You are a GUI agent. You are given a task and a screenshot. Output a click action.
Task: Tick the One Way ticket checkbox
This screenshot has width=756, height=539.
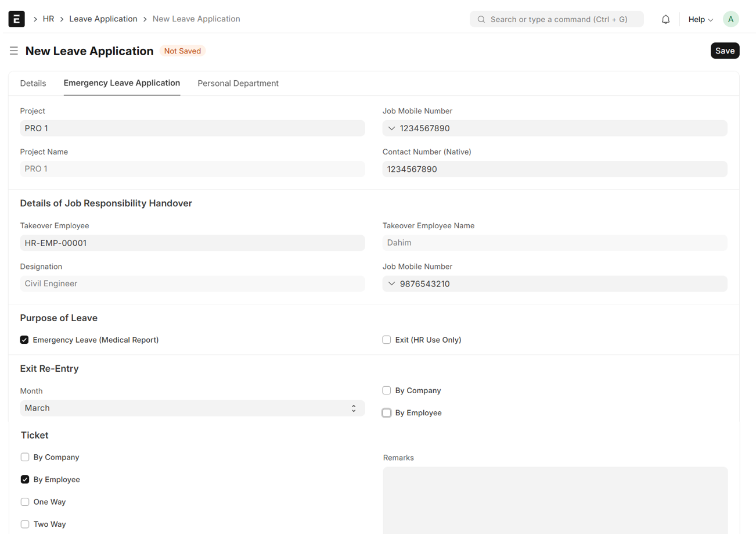tap(25, 502)
